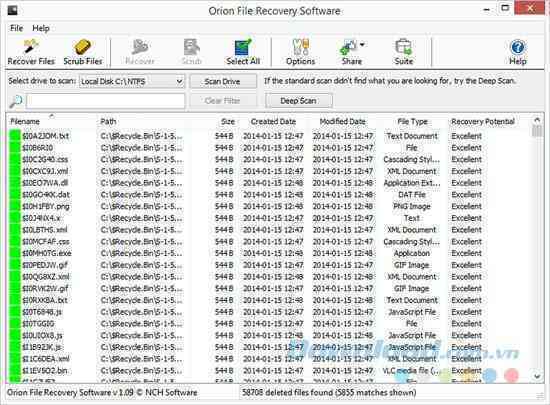Click the file list scroll up arrow
This screenshot has width=550, height=405.
point(537,120)
